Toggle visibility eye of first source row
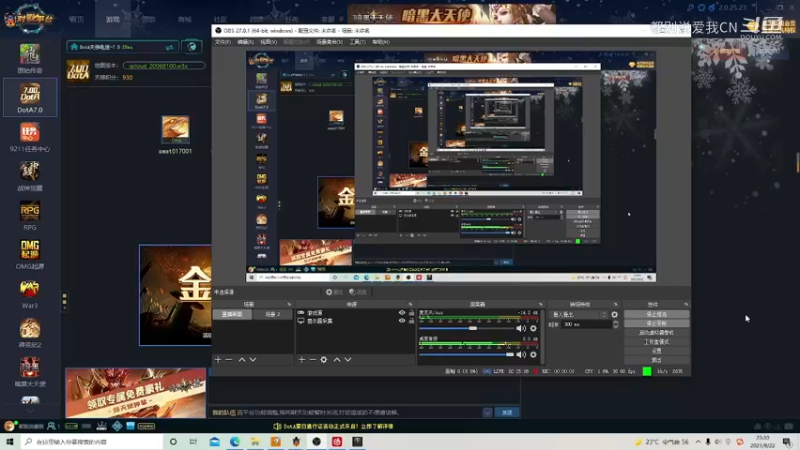This screenshot has height=450, width=800. (x=402, y=313)
